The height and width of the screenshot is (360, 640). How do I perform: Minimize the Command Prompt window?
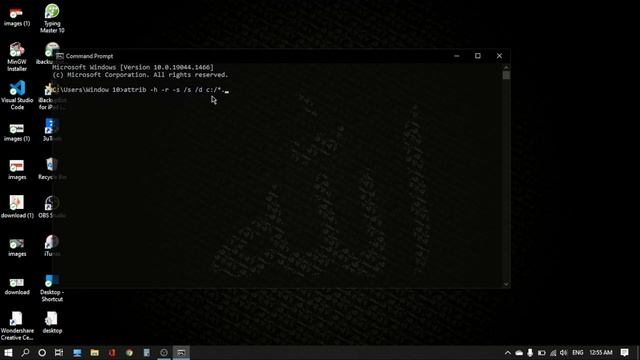point(456,56)
